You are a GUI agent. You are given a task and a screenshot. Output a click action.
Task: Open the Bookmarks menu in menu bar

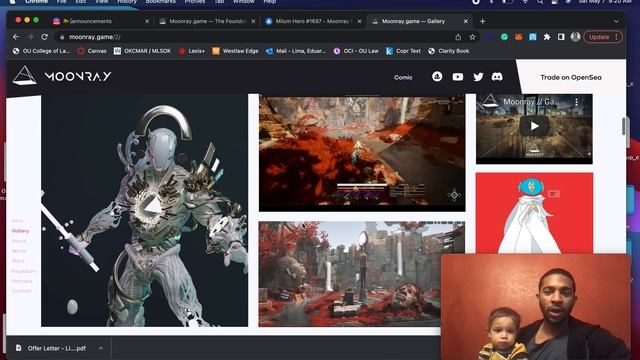point(161,2)
